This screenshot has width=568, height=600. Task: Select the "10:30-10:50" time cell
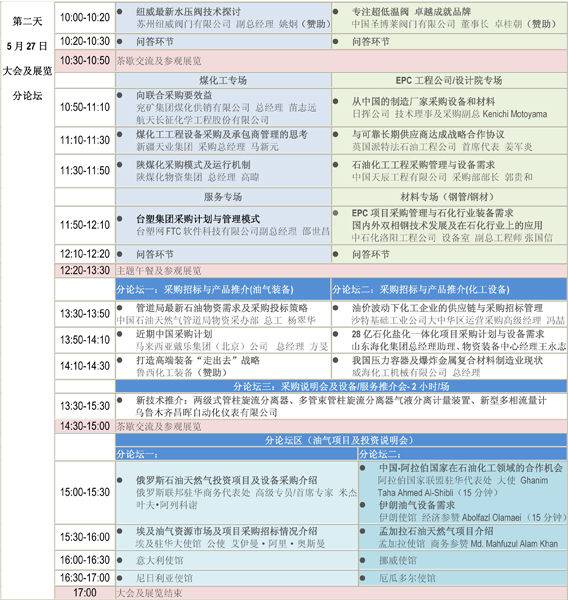pos(85,60)
